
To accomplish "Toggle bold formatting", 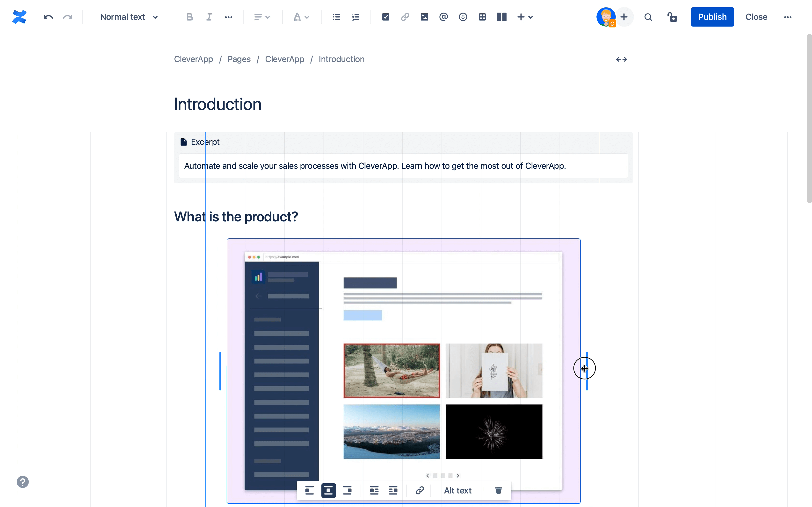I will pyautogui.click(x=189, y=17).
